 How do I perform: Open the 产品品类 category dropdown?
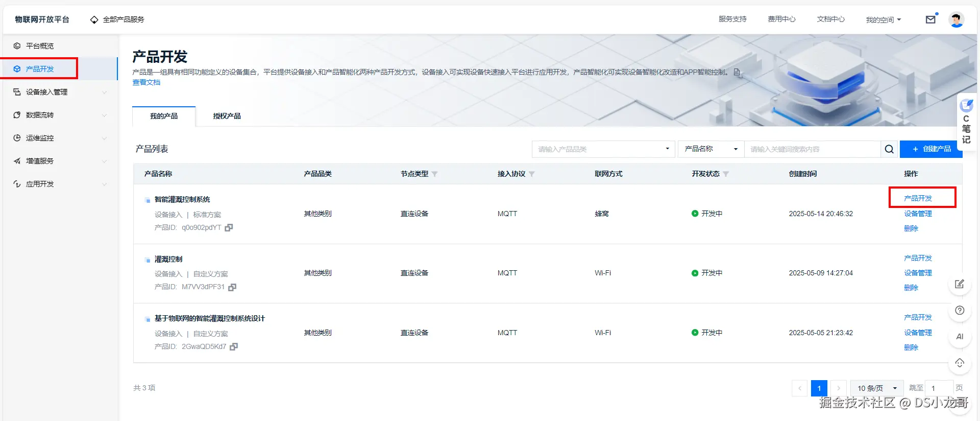(x=603, y=149)
